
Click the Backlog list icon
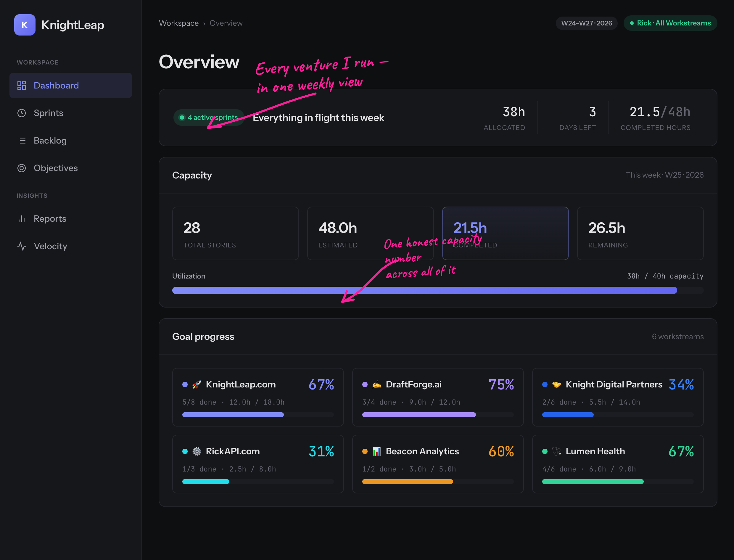pyautogui.click(x=22, y=141)
